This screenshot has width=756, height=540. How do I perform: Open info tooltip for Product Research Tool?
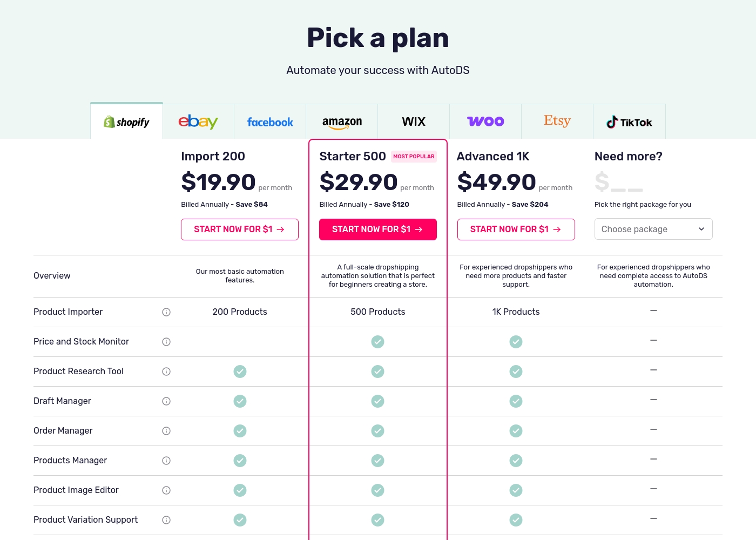point(166,372)
